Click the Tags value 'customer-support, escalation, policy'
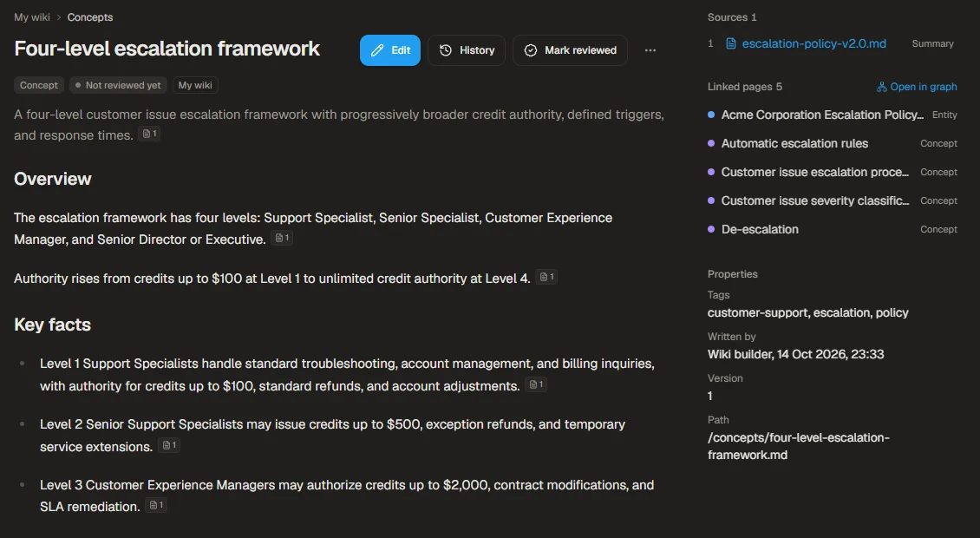 (x=807, y=312)
